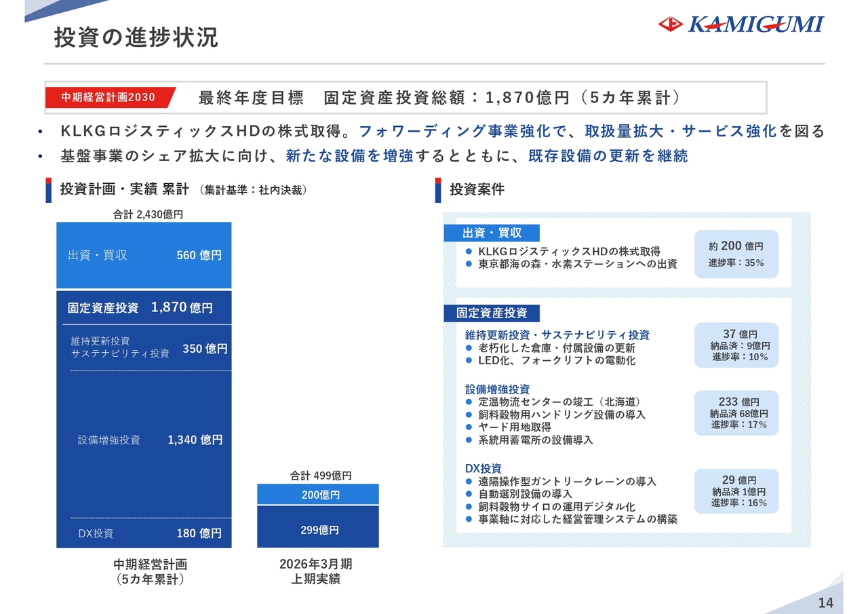Click the 233億円 進捗率17% badge

(736, 412)
